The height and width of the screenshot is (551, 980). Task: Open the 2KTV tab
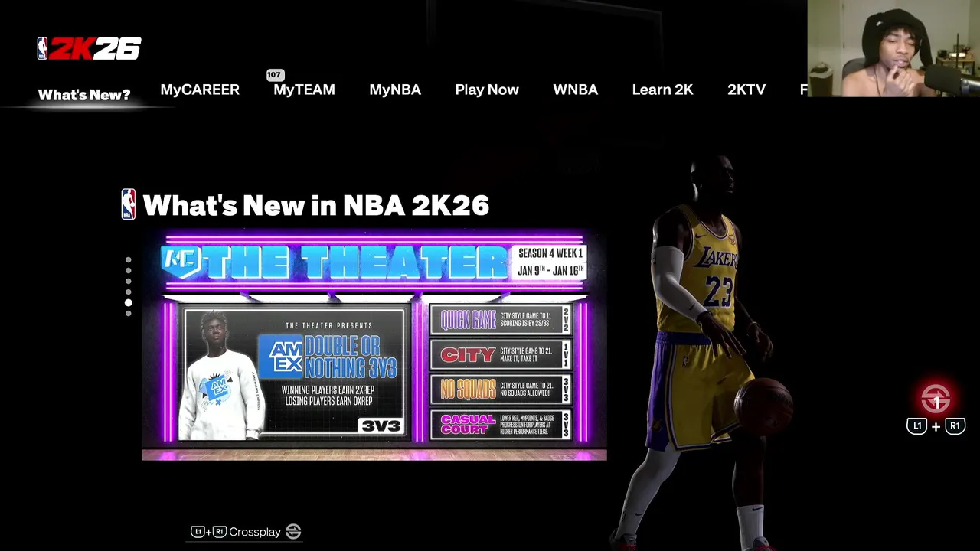(746, 90)
